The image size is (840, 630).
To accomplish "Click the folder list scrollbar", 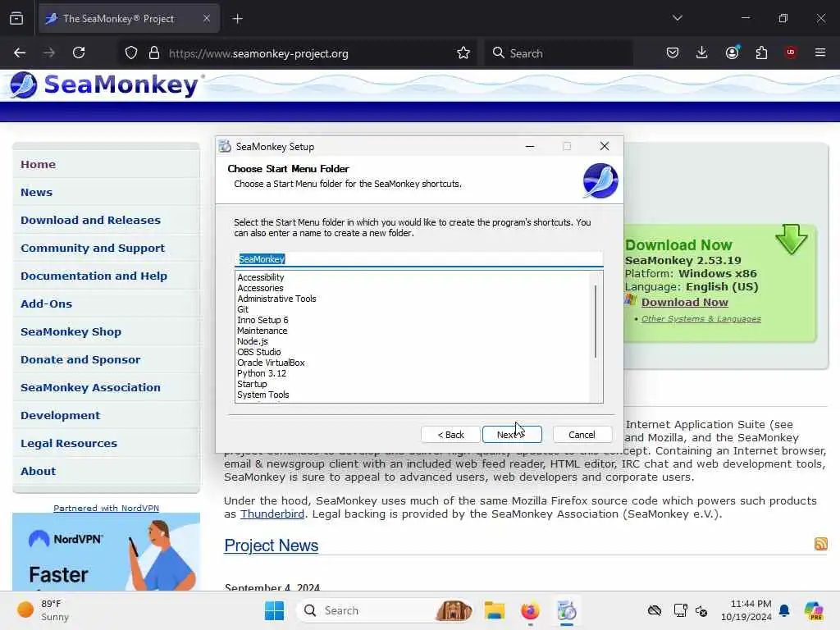I will coord(596,322).
